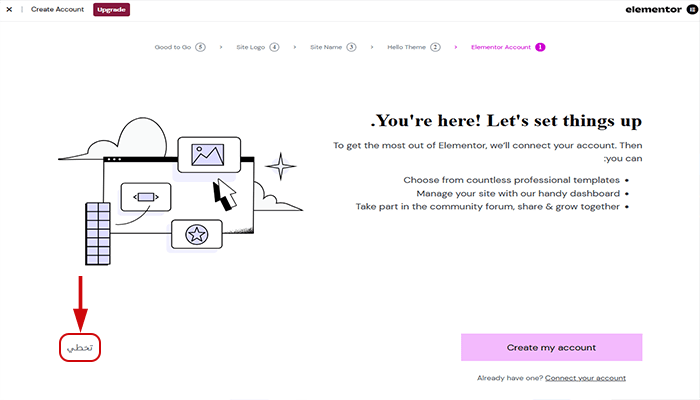Click the image widget icon in illustration
The width and height of the screenshot is (700, 400).
tap(209, 154)
